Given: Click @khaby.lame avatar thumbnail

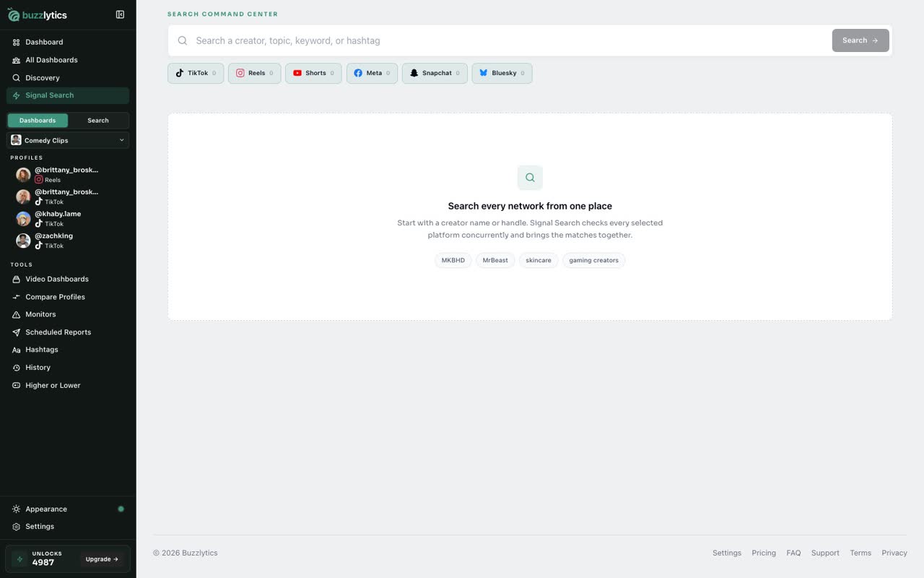Looking at the screenshot, I should click(x=23, y=219).
